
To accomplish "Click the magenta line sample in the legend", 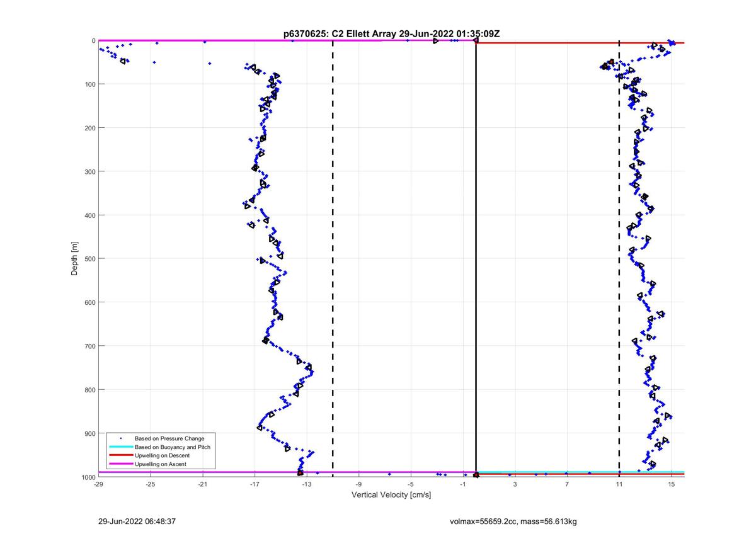I will point(120,464).
